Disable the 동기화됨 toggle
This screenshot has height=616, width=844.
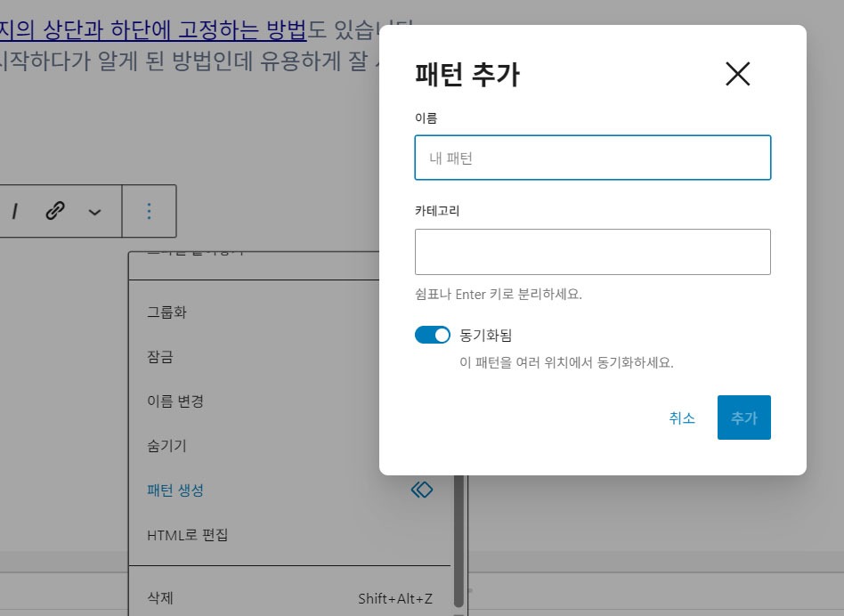432,335
